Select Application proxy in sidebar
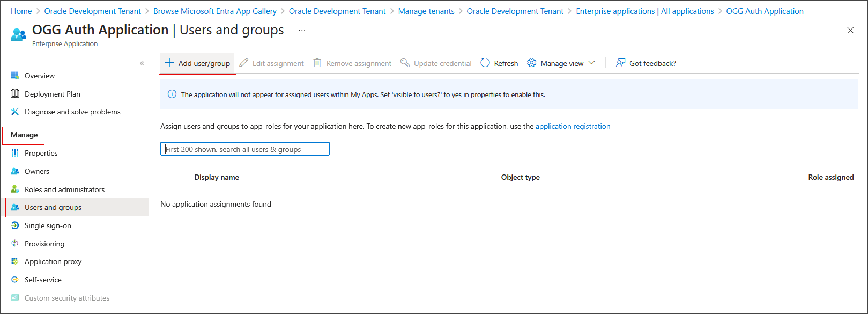 pos(53,261)
